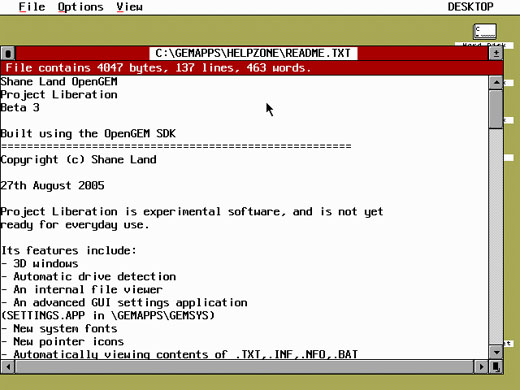
Task: Click the window fuller box in title bar
Action: pos(496,53)
